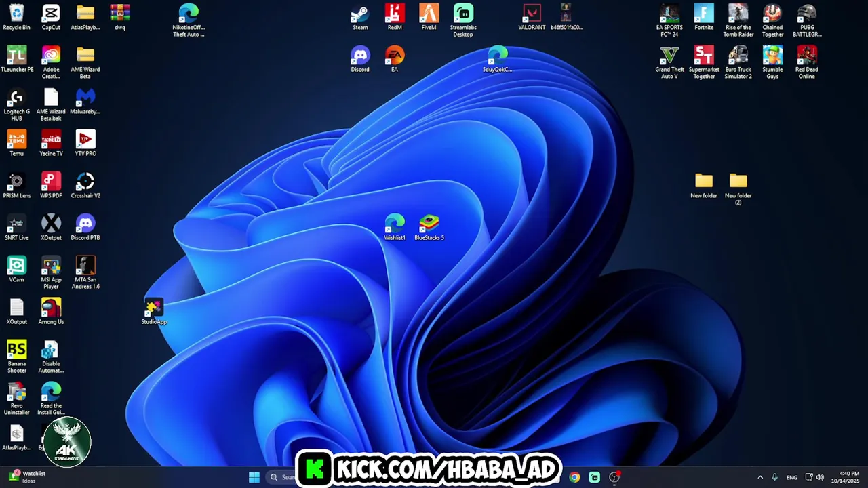
Task: Open the AtlasPlayb... folder in the top row
Action: click(x=85, y=18)
